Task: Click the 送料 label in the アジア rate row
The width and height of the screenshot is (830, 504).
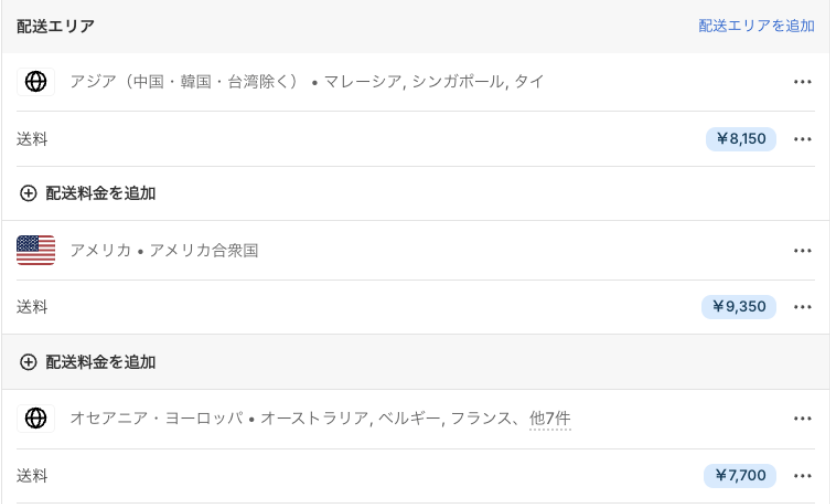Action: pos(32,139)
